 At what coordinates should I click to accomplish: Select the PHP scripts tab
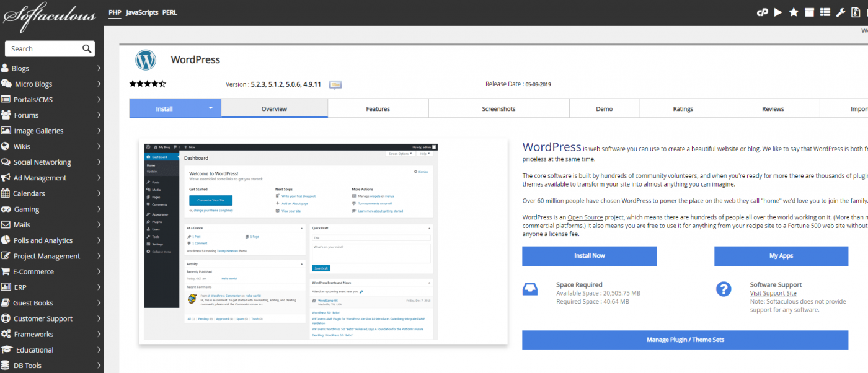click(x=115, y=12)
